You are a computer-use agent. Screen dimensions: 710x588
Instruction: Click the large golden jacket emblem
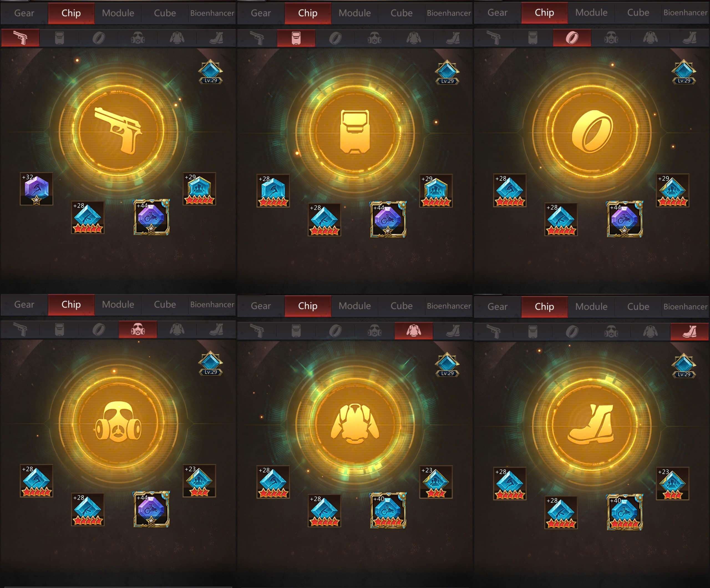[x=355, y=423]
